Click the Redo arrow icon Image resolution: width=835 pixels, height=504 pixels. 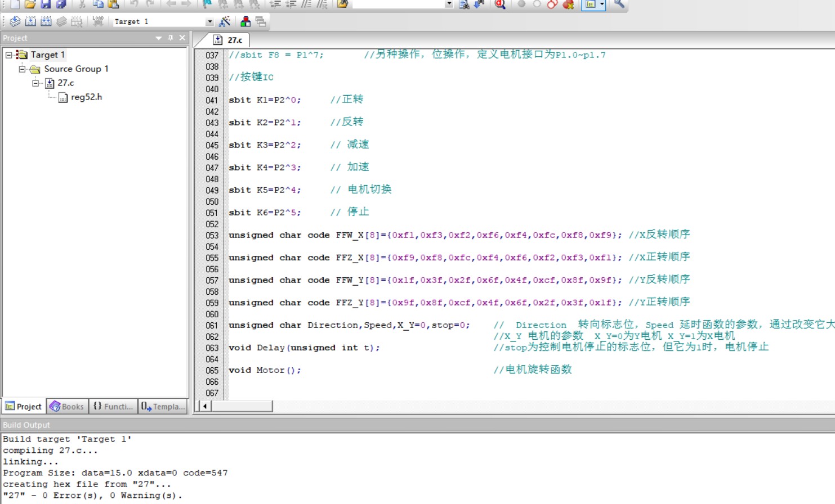(x=150, y=4)
